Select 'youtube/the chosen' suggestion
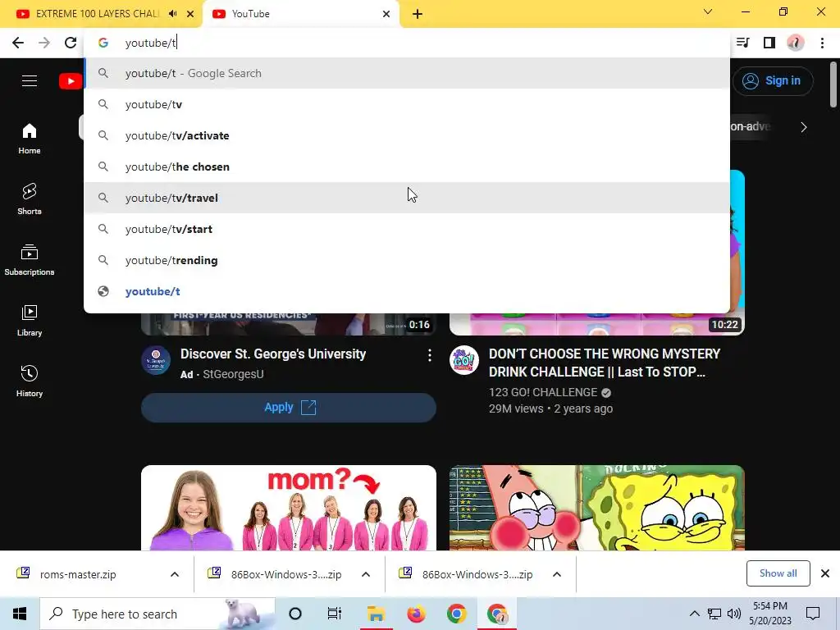Viewport: 840px width, 630px height. [407, 167]
